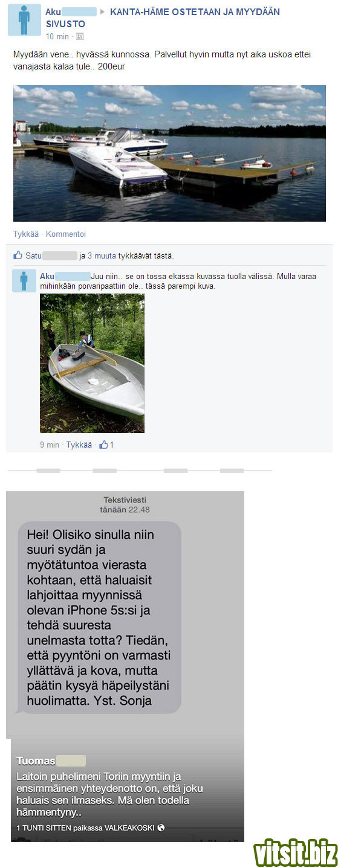Open the rowboat photo in the comment
338x868 pixels.
pyautogui.click(x=92, y=364)
